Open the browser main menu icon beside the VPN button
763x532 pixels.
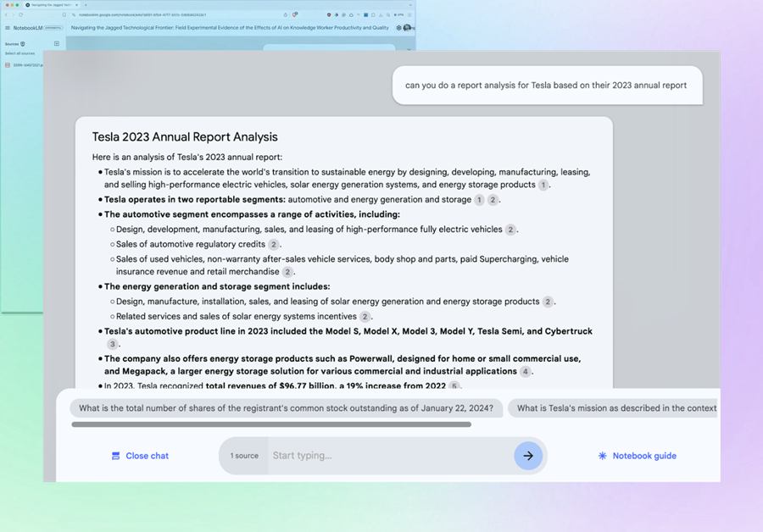click(409, 14)
